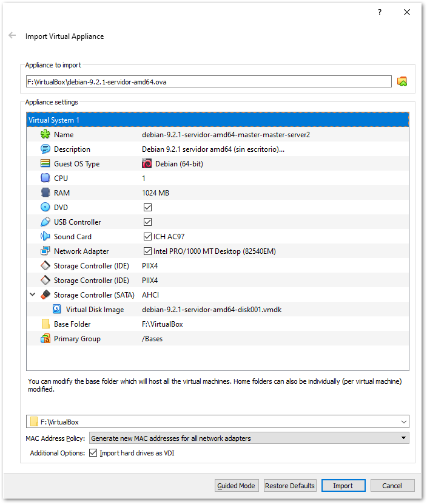Click the Virtual Disk Image icon
The height and width of the screenshot is (504, 427).
57,309
